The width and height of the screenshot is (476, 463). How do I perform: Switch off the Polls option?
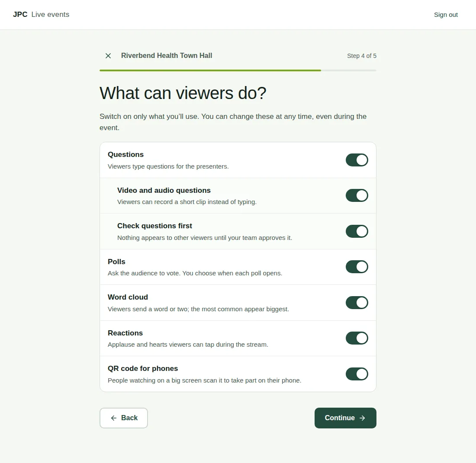357,267
